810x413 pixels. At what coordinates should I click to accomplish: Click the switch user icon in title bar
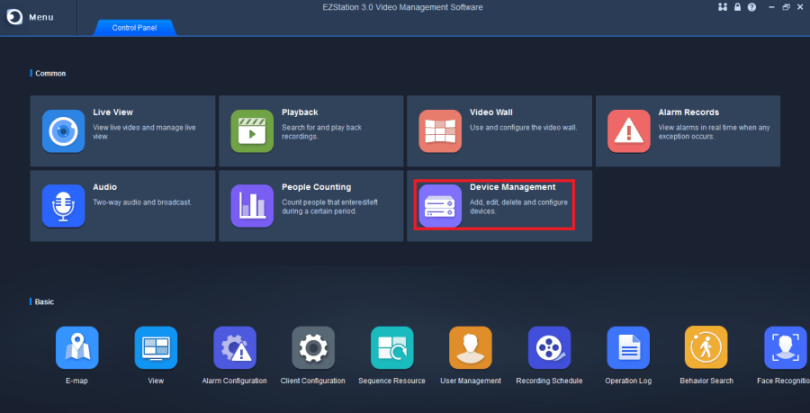(722, 7)
